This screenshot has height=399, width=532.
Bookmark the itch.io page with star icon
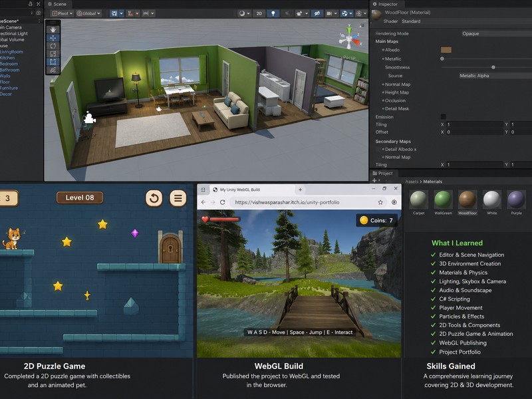tap(380, 202)
